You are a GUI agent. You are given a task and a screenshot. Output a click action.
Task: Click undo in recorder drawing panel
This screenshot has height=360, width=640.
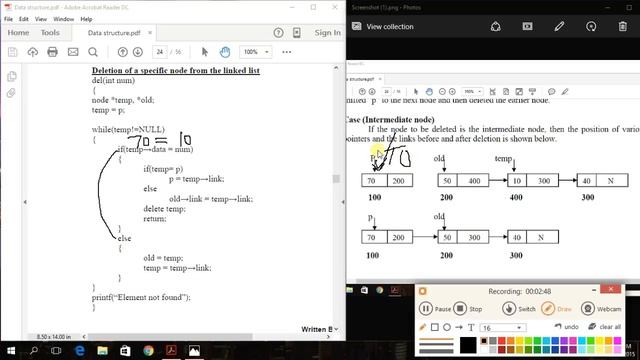click(567, 327)
